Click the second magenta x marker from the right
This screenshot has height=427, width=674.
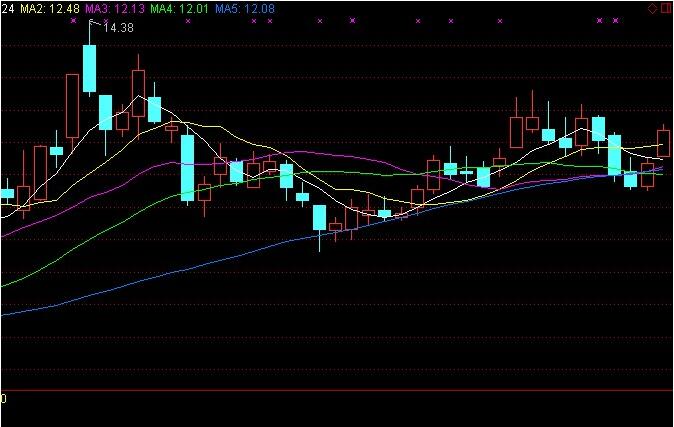point(599,20)
